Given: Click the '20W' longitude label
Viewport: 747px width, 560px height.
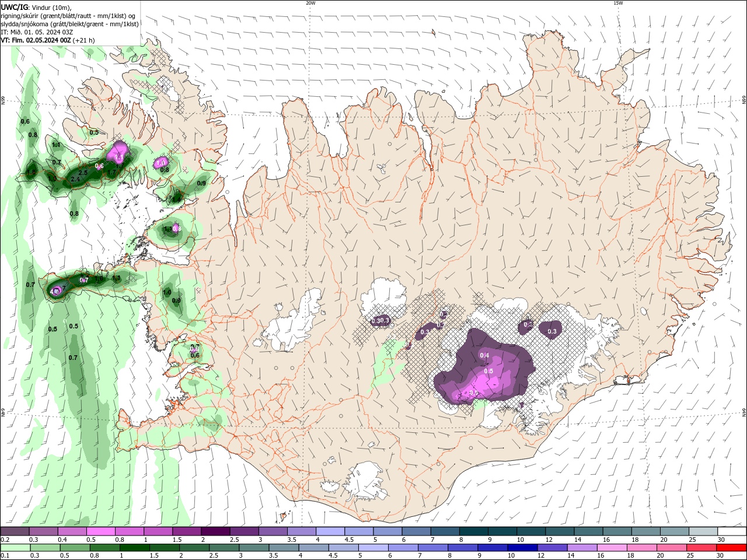Looking at the screenshot, I should pos(310,3).
